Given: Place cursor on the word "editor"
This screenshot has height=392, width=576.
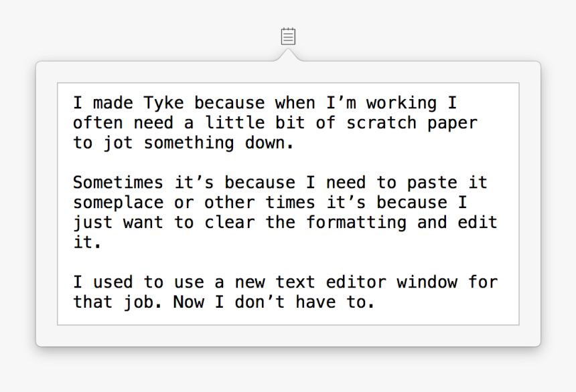Looking at the screenshot, I should click(x=356, y=282).
